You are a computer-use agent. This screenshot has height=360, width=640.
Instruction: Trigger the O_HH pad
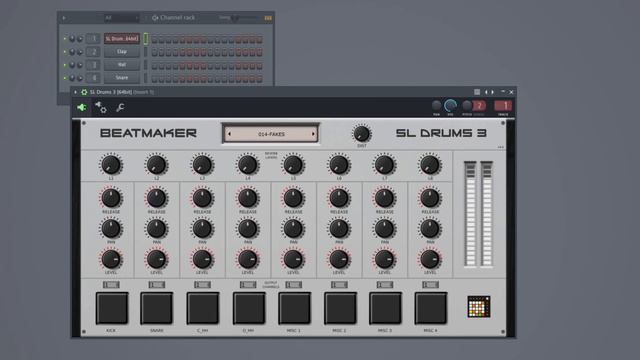(249, 308)
